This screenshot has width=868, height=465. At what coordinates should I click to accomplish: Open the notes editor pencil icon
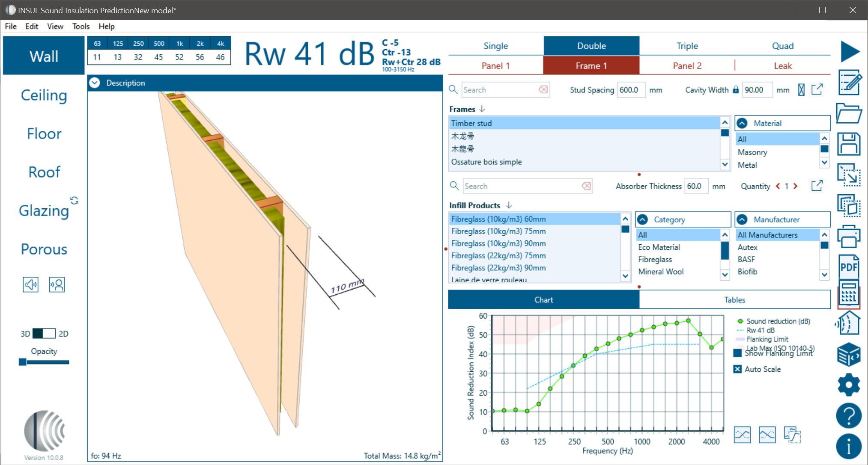(850, 82)
